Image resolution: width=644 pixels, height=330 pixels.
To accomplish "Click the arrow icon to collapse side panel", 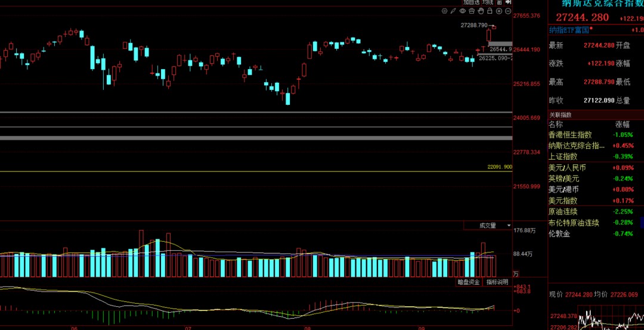I will coord(509,2).
